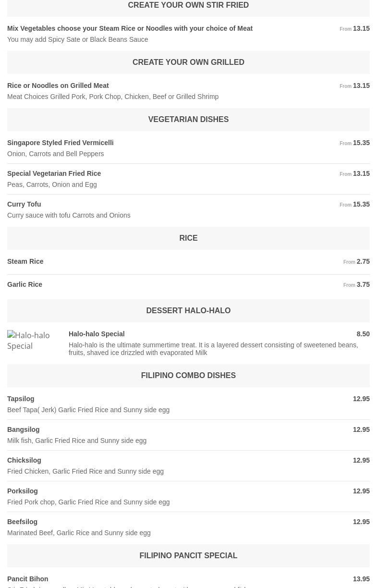Click the Vegetarian Dishes section header
Screen dimensions: 377x588
tap(188, 120)
